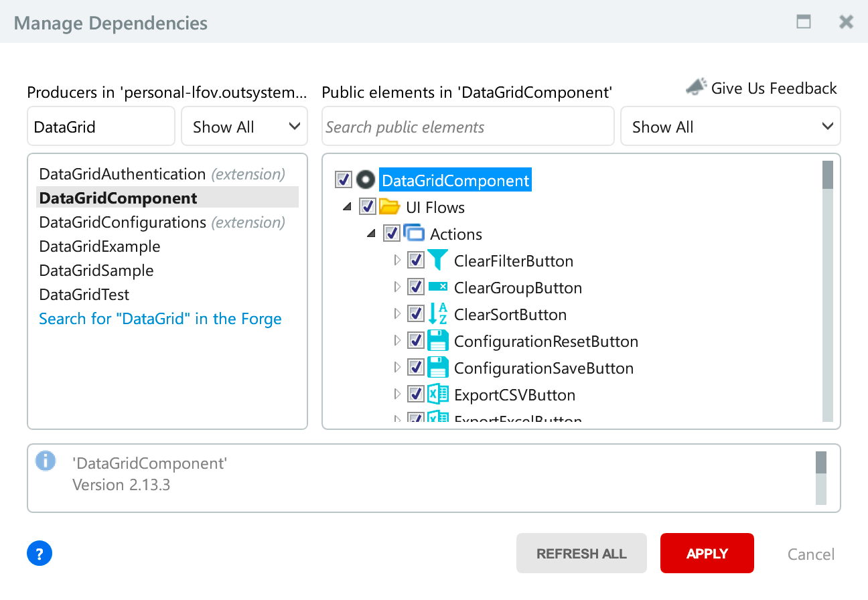Screen dimensions: 868x600
Task: Select DataGridSample producer
Action: click(167, 271)
